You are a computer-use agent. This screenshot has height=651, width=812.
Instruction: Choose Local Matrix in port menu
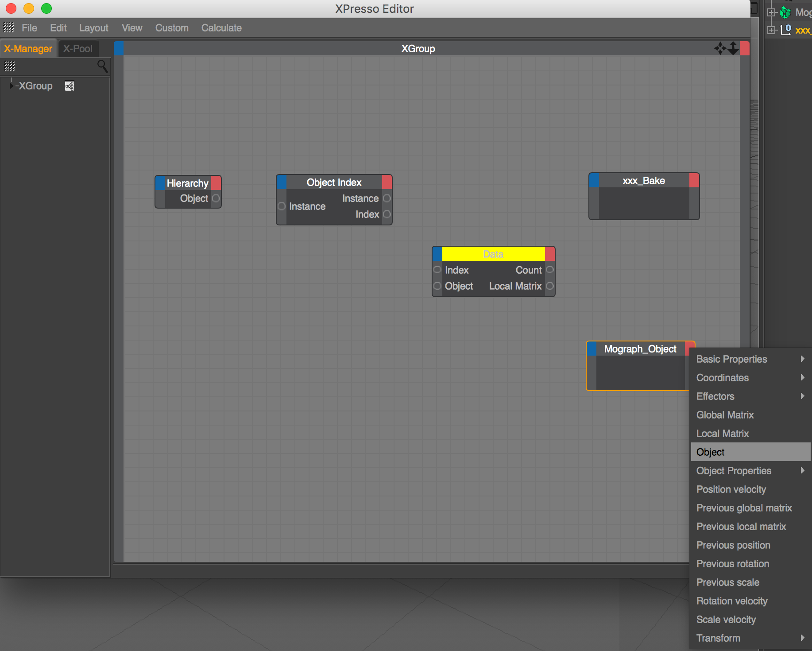[723, 434]
